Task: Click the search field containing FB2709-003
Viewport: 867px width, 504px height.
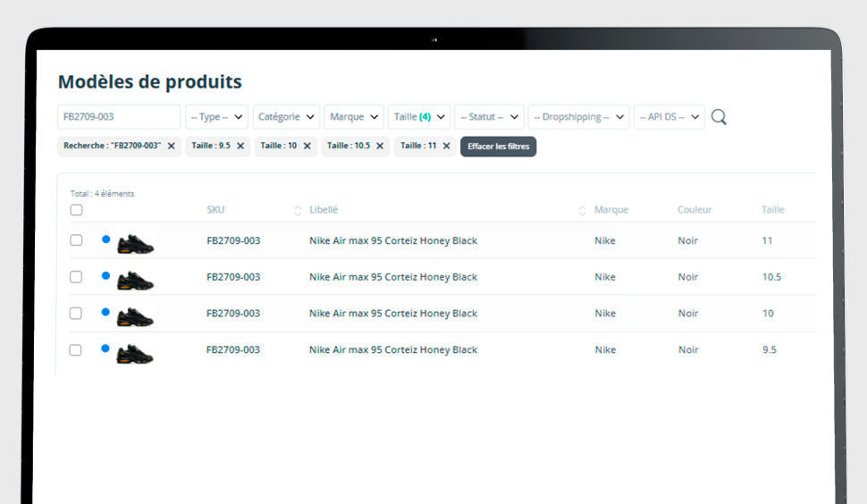Action: pos(119,117)
